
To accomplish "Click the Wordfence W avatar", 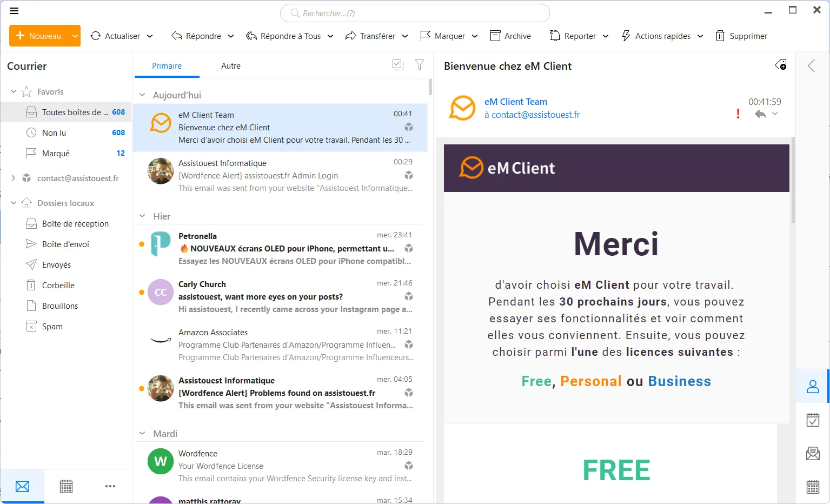I will pos(161,461).
